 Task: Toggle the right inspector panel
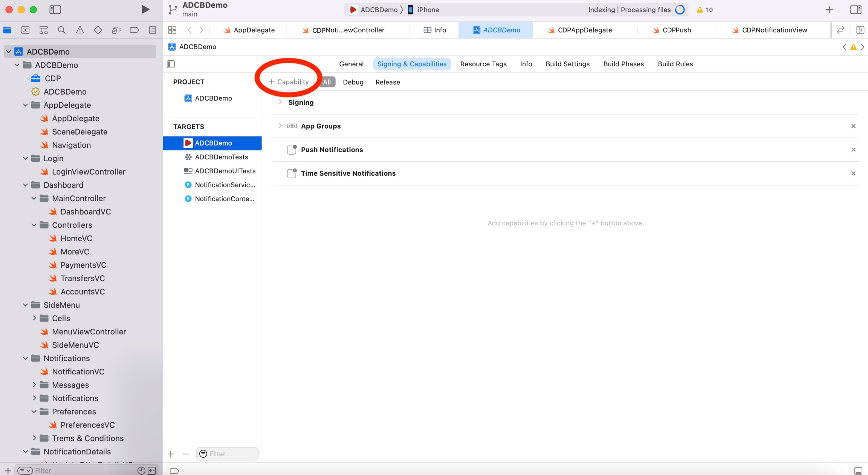[856, 9]
